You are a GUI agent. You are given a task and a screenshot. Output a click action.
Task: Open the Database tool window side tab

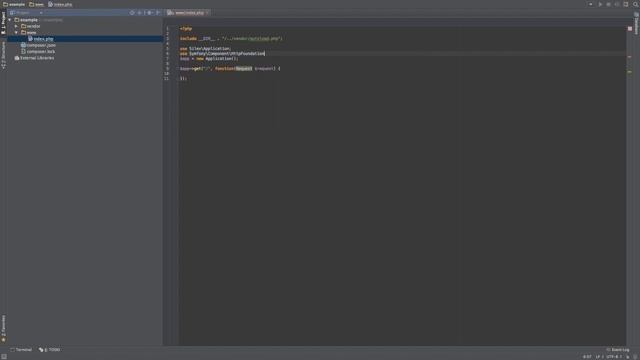click(636, 24)
